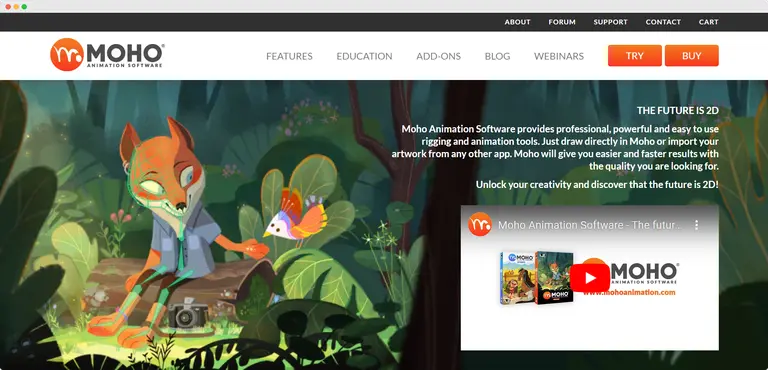Open the YouTube video's three-dot options menu
The width and height of the screenshot is (768, 370).
pyautogui.click(x=696, y=225)
